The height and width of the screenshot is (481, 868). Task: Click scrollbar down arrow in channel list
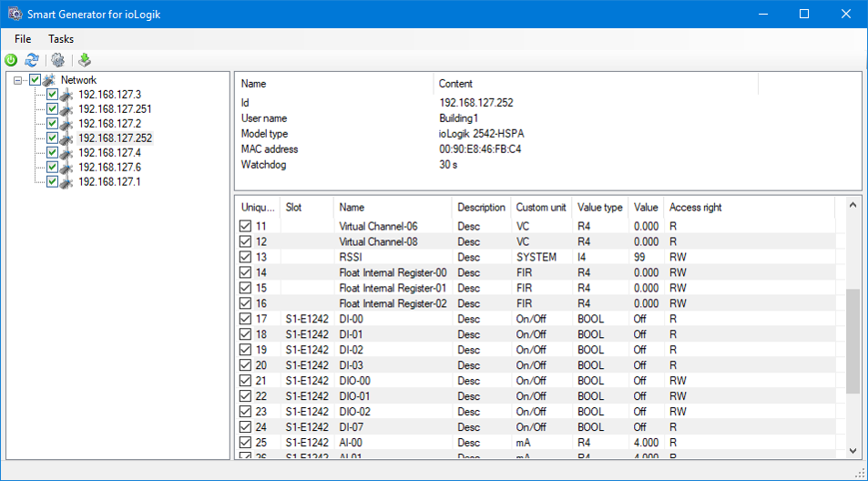(x=853, y=450)
